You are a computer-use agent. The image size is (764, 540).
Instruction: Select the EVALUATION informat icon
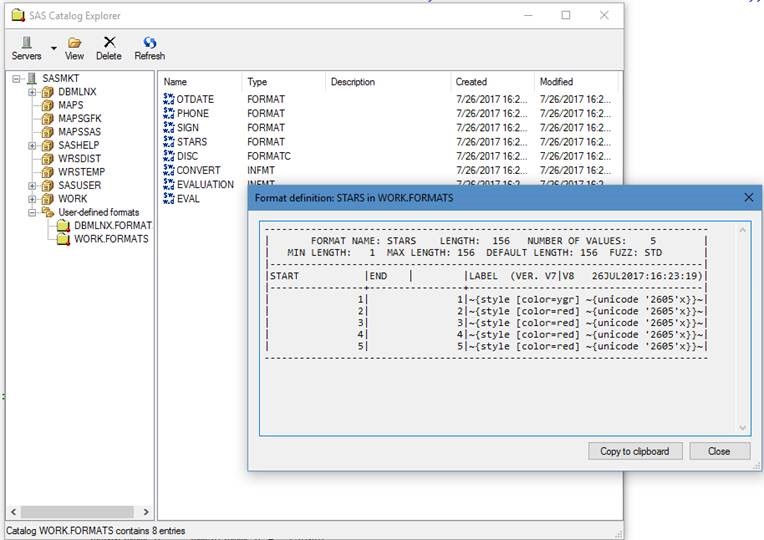click(169, 184)
